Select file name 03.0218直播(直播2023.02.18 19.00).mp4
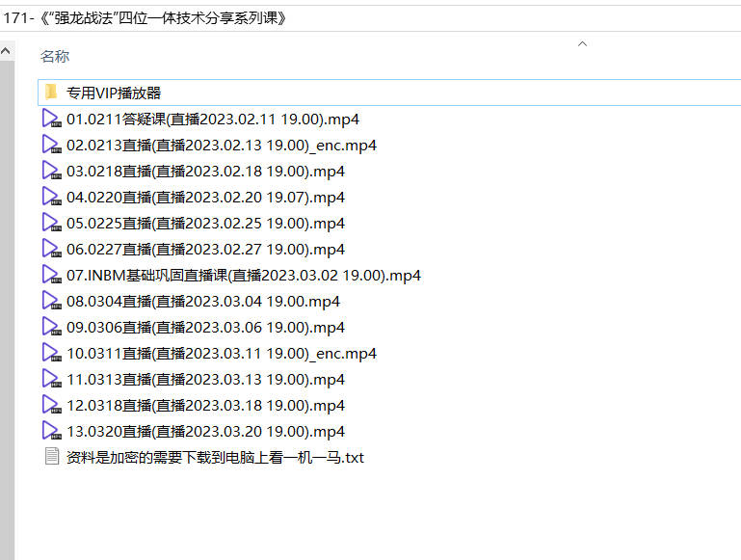 click(x=205, y=171)
